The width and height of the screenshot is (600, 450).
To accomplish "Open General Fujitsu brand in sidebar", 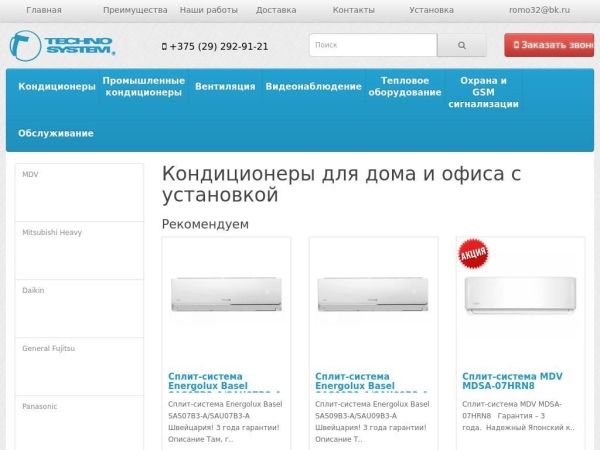I will (x=79, y=367).
